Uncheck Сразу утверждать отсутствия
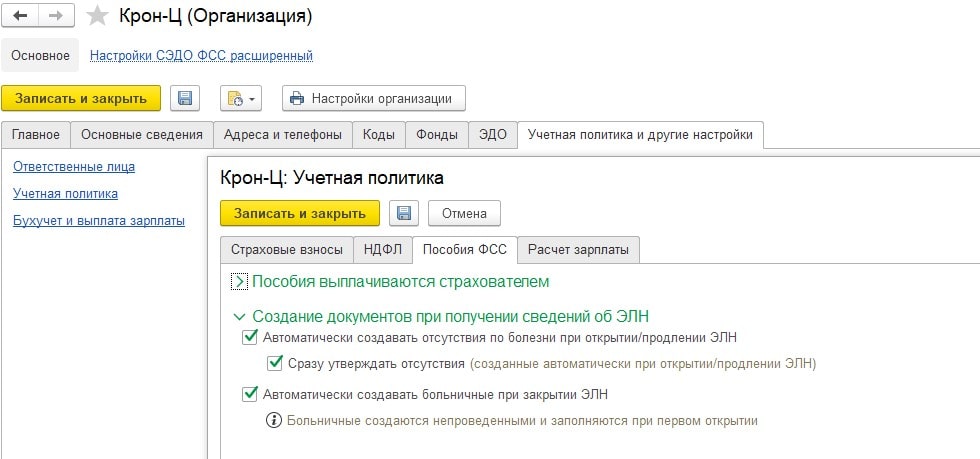 pyautogui.click(x=275, y=364)
